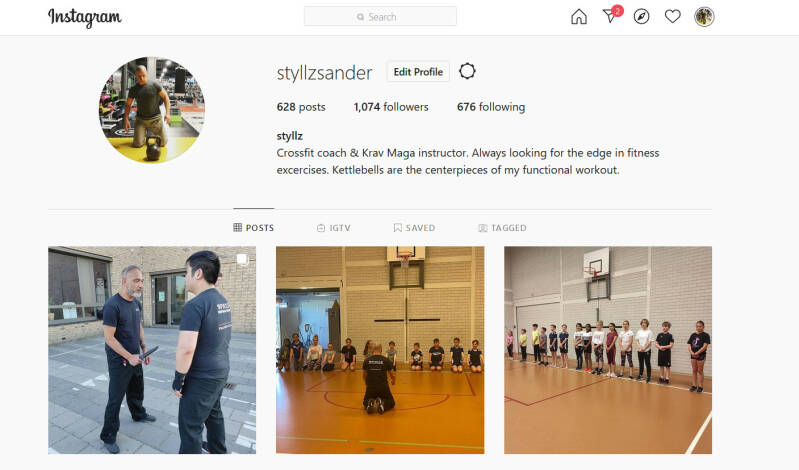View the 676 following list
This screenshot has height=470, width=799.
point(491,107)
